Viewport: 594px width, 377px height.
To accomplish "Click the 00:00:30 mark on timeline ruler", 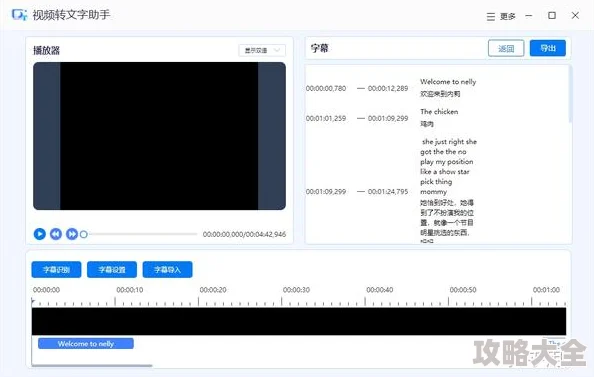I will [296, 290].
